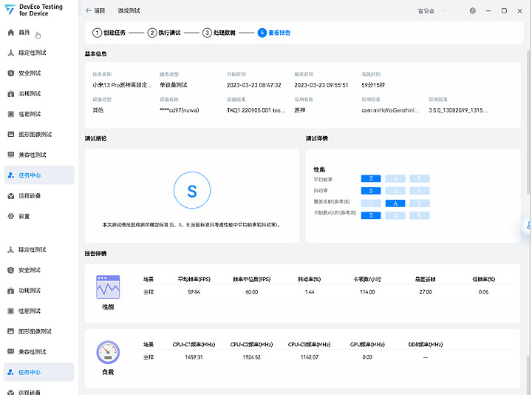Click CPU-C2 frequency value 1924.52

point(252,357)
